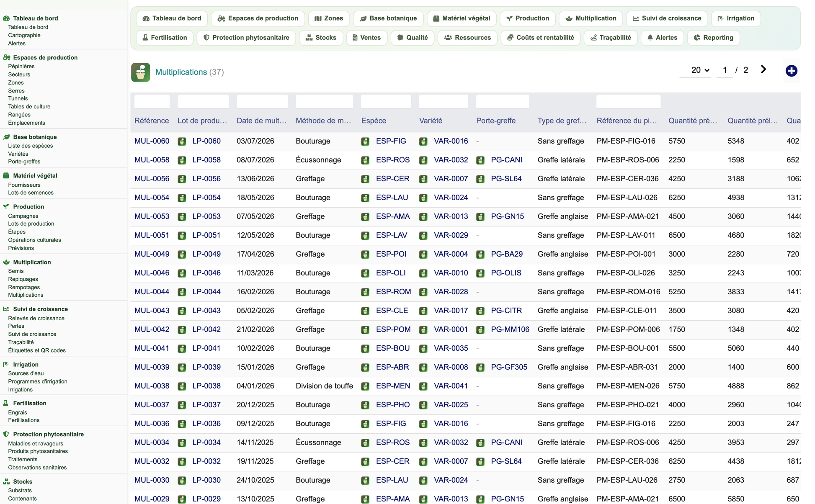
Task: Open sidebar link Étiquettes et QR codes
Action: [37, 350]
